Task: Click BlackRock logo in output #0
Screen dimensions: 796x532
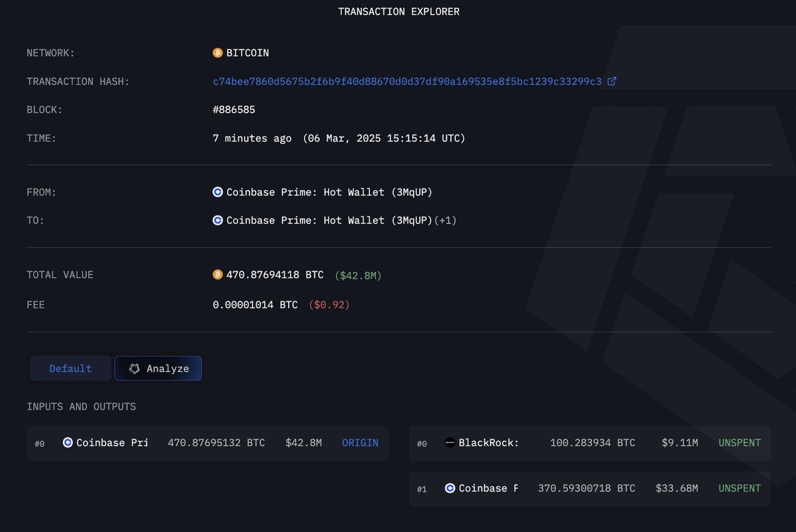Action: (450, 442)
